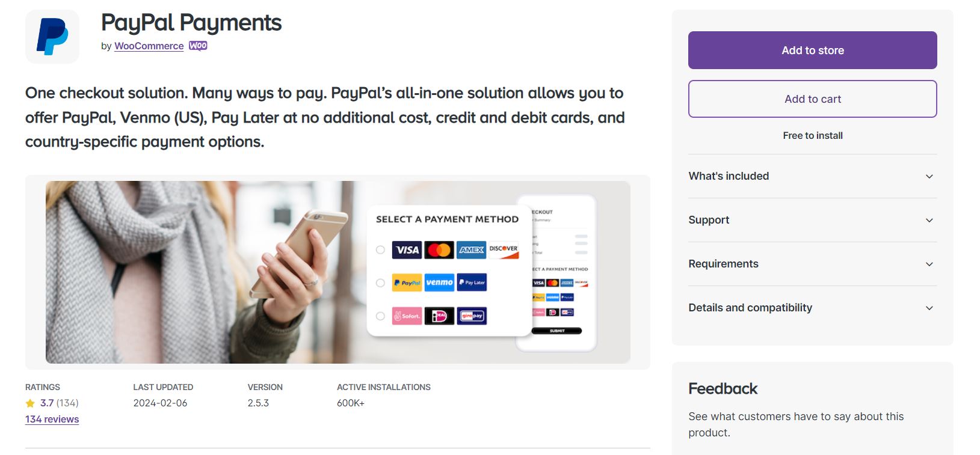This screenshot has width=980, height=455.
Task: Select the radio button beside the Sofort row
Action: pyautogui.click(x=379, y=316)
